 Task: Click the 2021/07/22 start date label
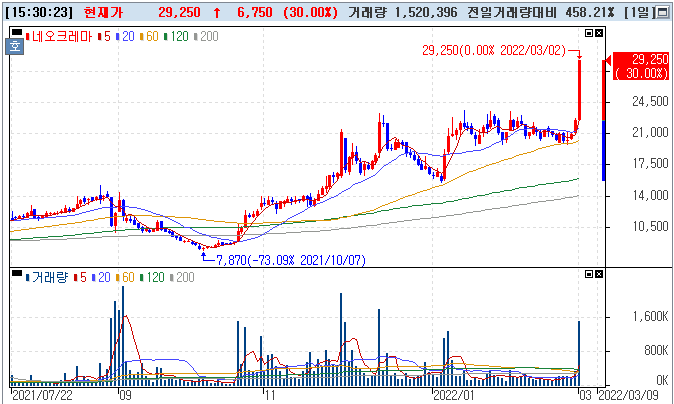[x=42, y=395]
